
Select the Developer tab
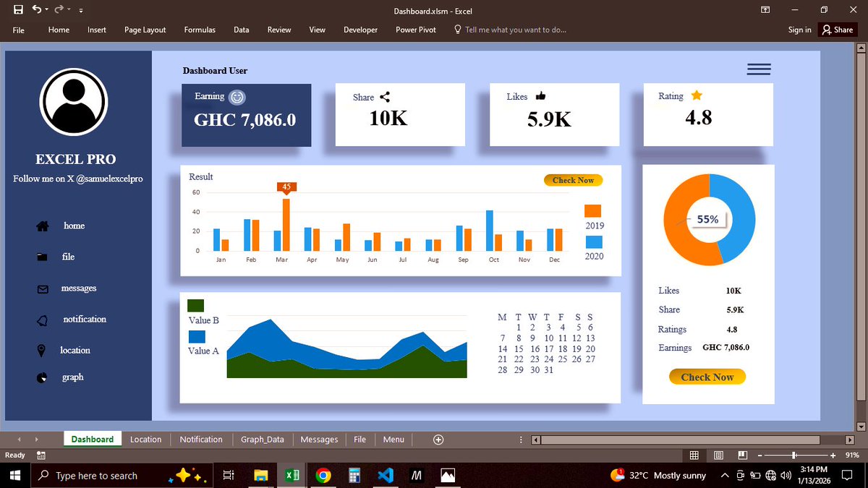360,30
